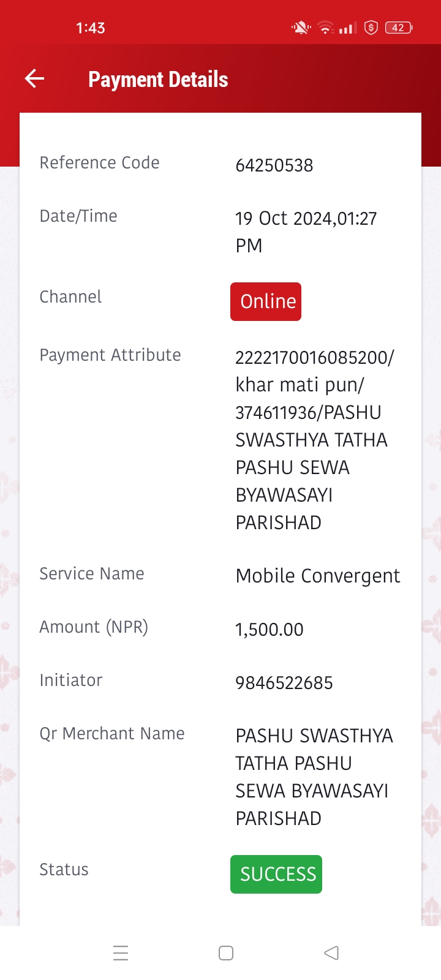The height and width of the screenshot is (980, 441).
Task: Tap the muted notification bell icon
Action: 301,28
